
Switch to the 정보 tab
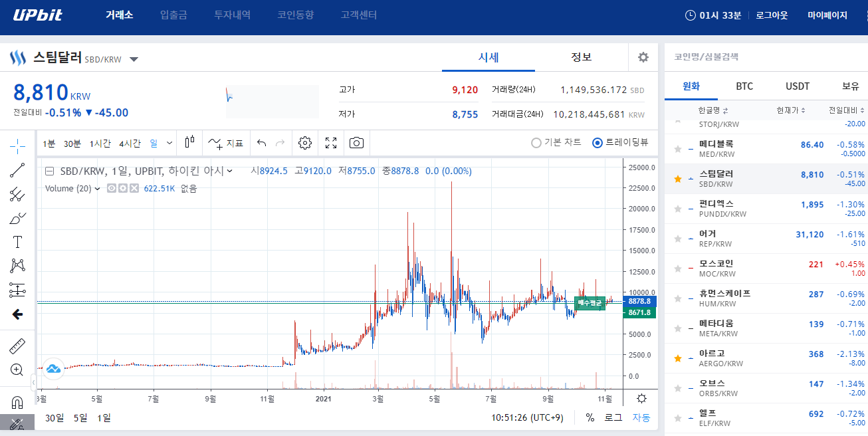pyautogui.click(x=582, y=57)
